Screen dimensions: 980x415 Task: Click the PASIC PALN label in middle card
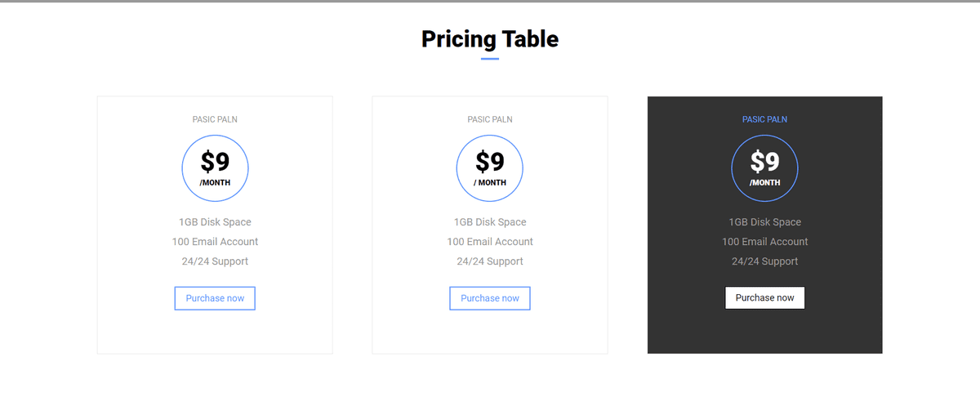pyautogui.click(x=490, y=119)
